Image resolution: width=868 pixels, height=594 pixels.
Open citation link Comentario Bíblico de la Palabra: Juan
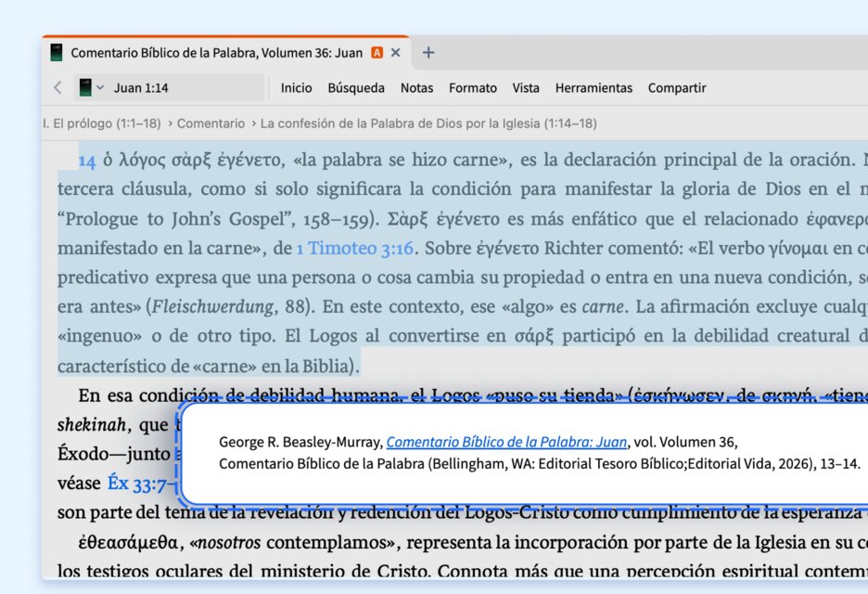pos(506,442)
